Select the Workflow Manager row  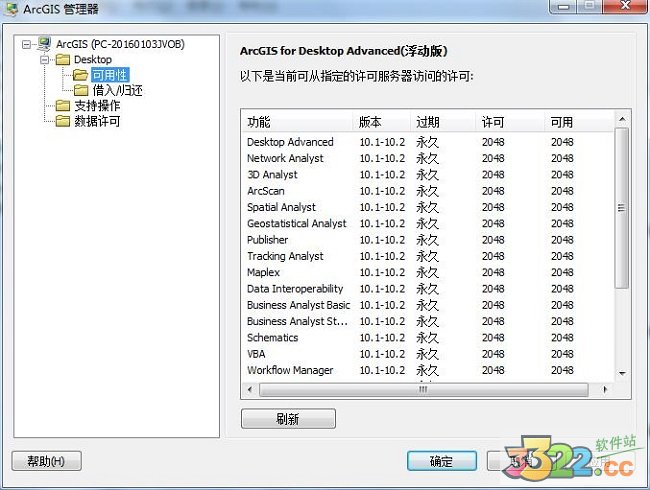pyautogui.click(x=427, y=370)
